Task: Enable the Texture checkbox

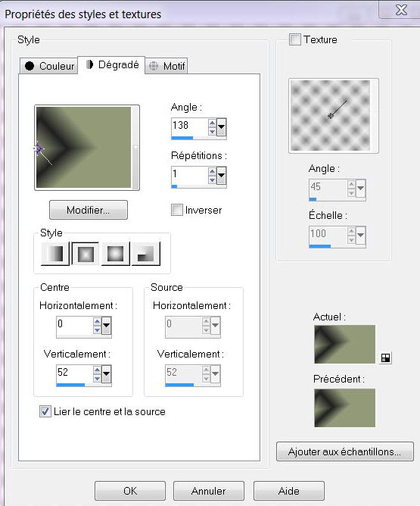Action: (295, 39)
